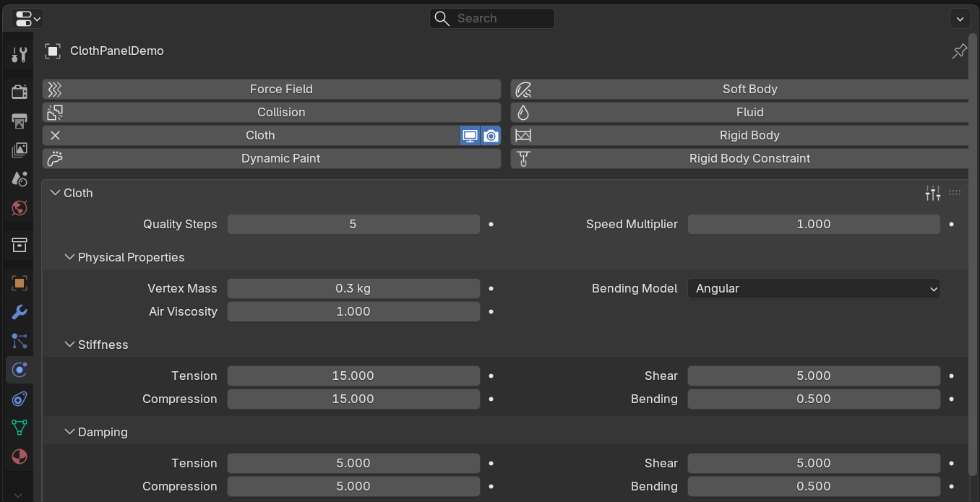Toggle the pin for ClothPanelDemo context
Screen dimensions: 980x502
[x=959, y=51]
